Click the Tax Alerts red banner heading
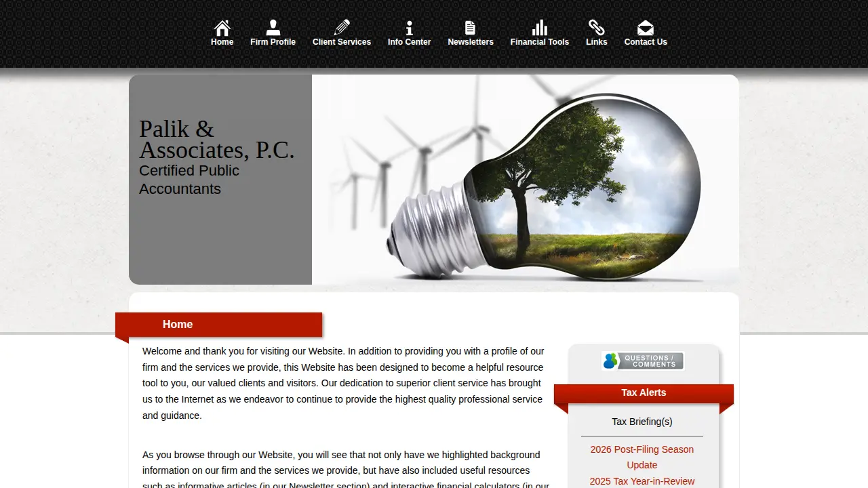Viewport: 868px width, 488px height. [644, 393]
